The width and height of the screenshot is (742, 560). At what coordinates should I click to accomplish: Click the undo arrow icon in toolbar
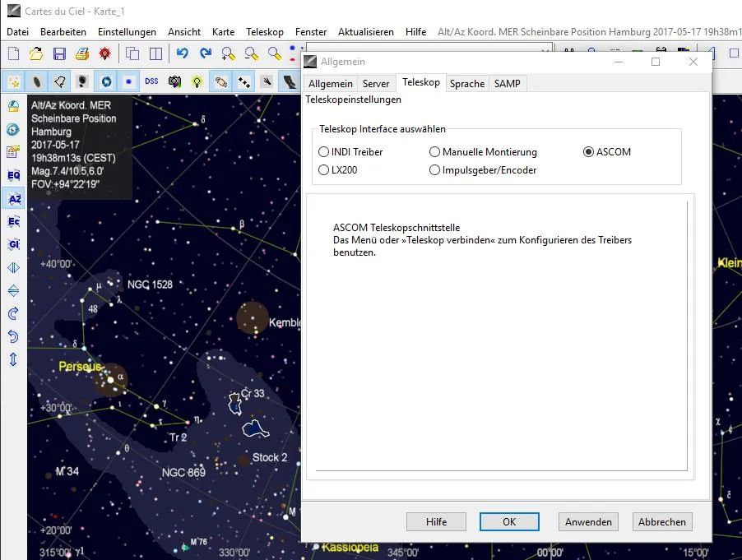[182, 54]
